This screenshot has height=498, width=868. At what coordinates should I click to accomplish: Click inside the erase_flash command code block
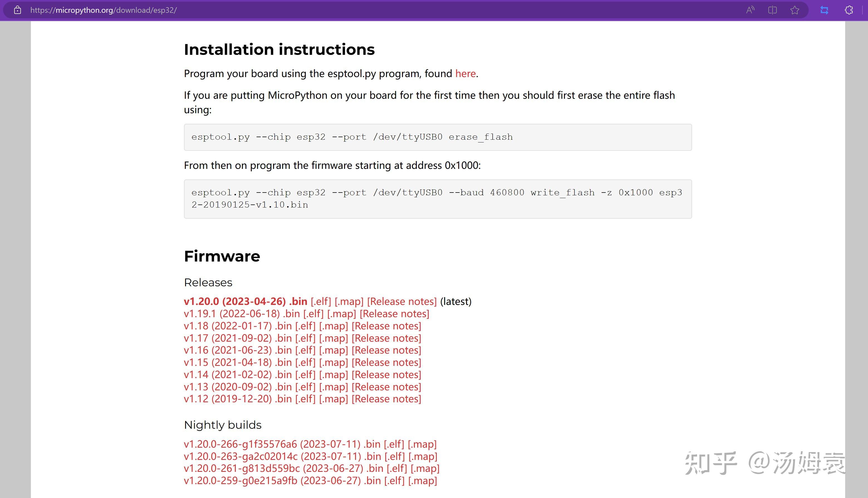tap(438, 137)
